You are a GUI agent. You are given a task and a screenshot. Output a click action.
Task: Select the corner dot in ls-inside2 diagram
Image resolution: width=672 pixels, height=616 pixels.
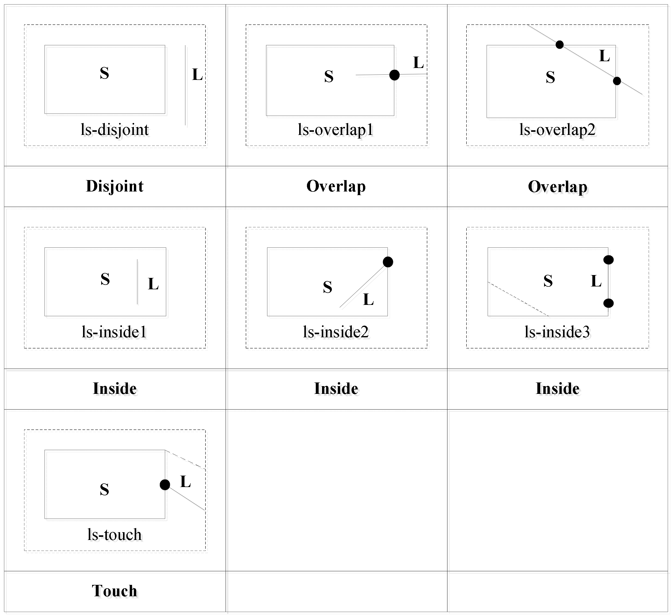click(x=388, y=262)
